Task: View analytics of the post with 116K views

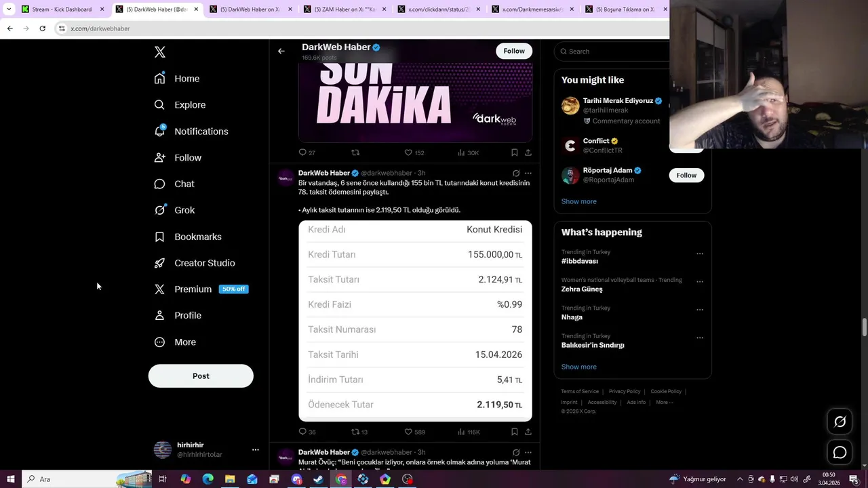Action: click(469, 432)
